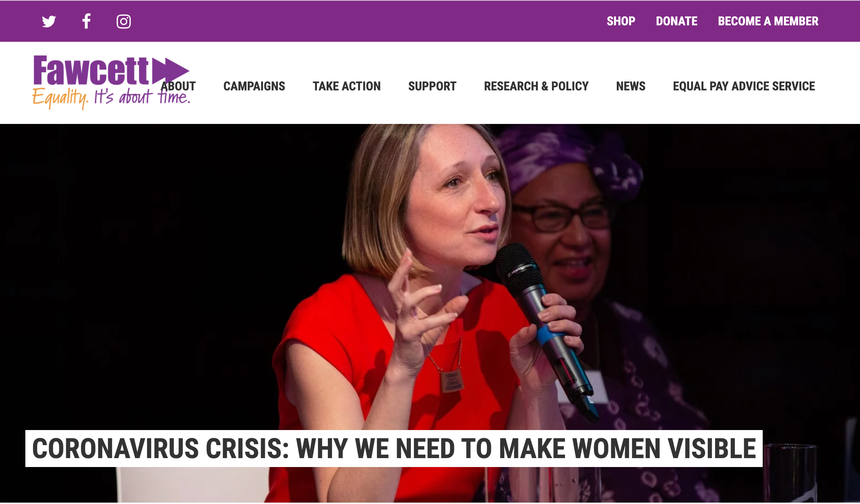View the News section

[x=630, y=86]
